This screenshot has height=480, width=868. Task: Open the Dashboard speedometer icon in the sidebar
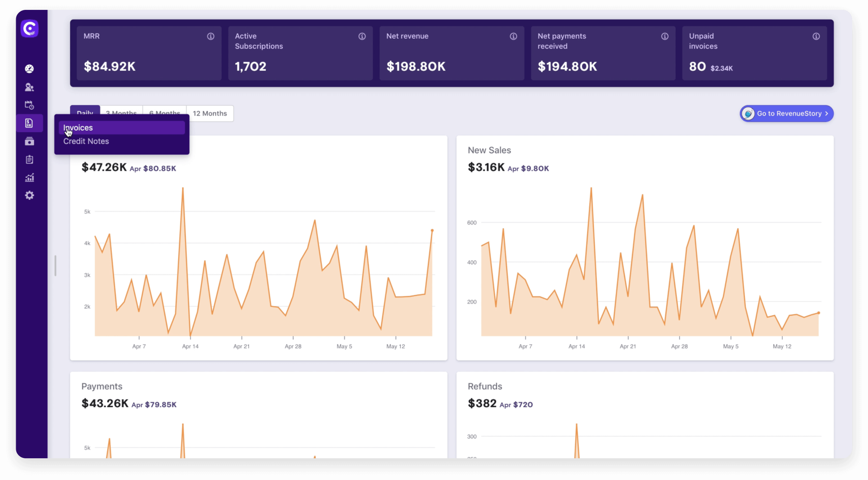click(30, 68)
